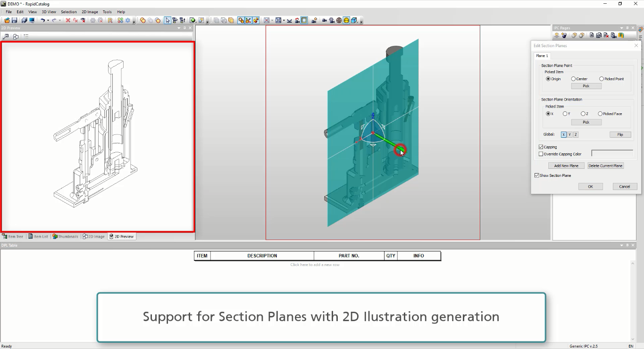Click the zoom-to-fit extents icon
Screen dimensions: 644x349
pyautogui.click(x=278, y=20)
